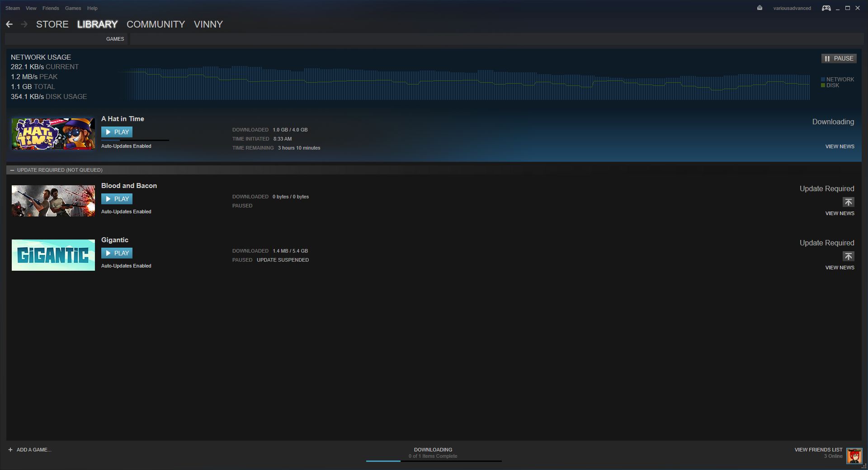Select the GAMES sub-tab

point(115,39)
